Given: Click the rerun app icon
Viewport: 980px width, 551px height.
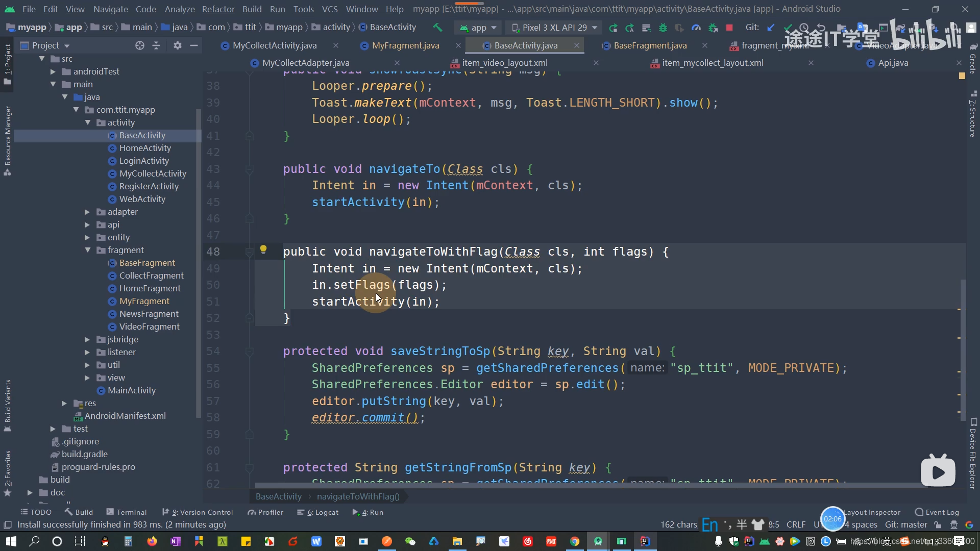Looking at the screenshot, I should 613,28.
